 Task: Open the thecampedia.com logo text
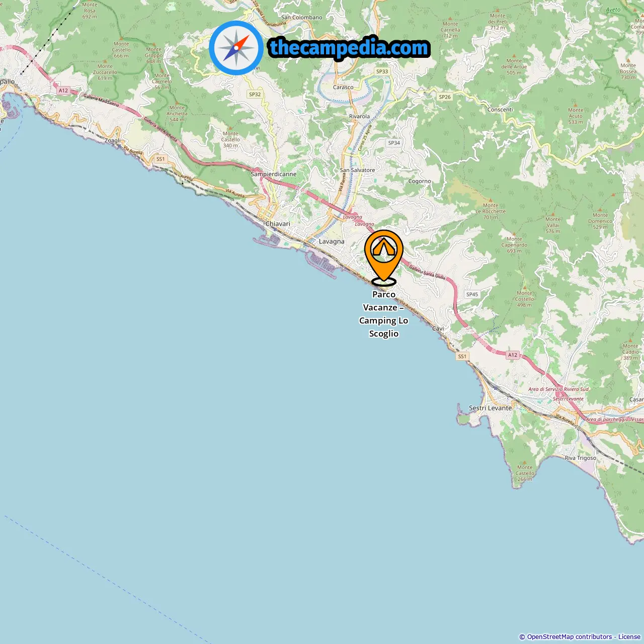pyautogui.click(x=350, y=48)
